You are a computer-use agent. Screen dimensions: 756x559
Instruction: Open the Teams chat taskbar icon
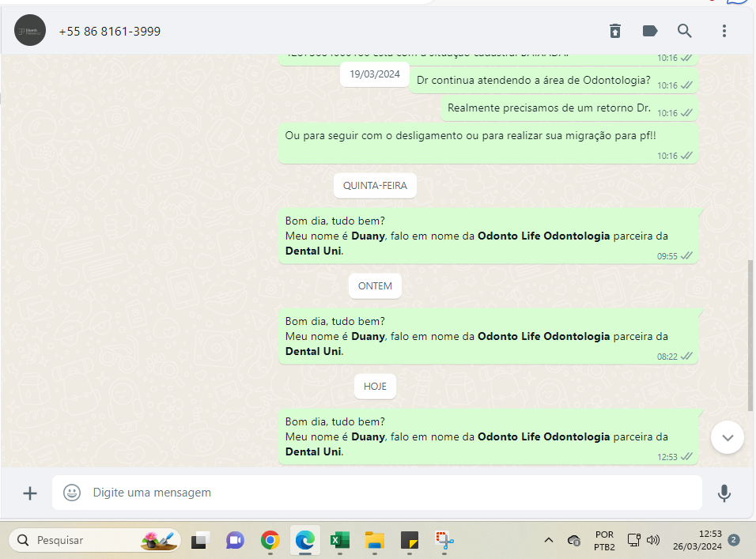coord(235,540)
